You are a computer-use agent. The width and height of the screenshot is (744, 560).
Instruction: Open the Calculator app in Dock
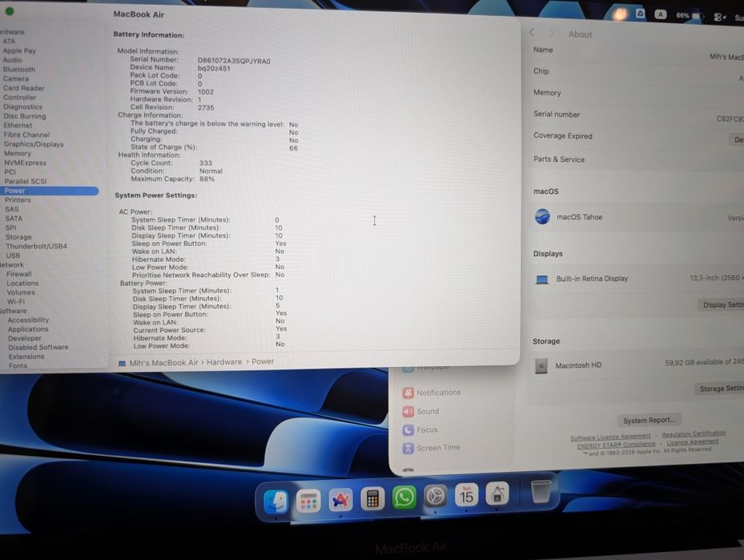(372, 499)
